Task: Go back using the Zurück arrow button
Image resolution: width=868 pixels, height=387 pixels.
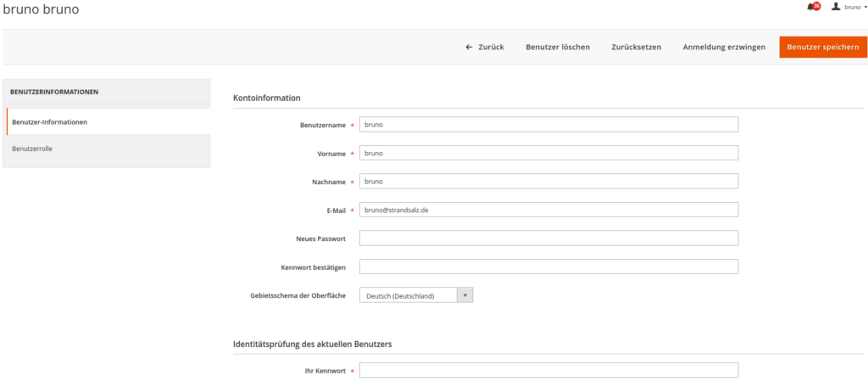Action: (x=485, y=47)
